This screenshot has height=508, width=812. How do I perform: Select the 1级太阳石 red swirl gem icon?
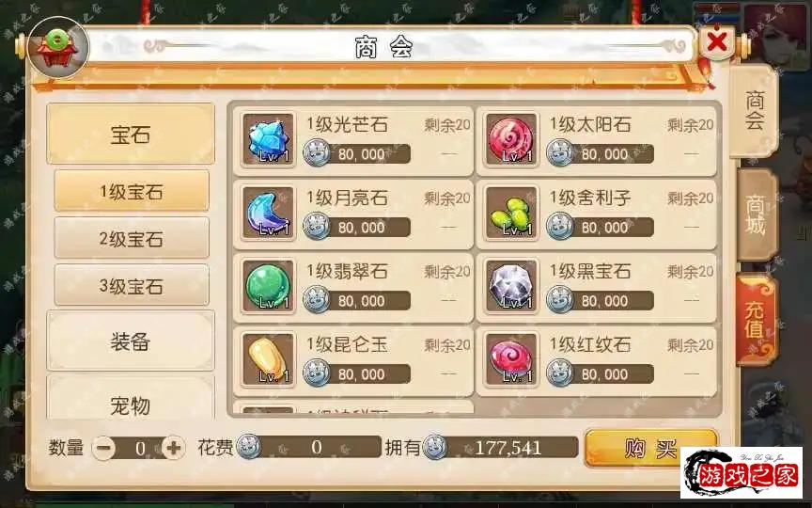(511, 139)
